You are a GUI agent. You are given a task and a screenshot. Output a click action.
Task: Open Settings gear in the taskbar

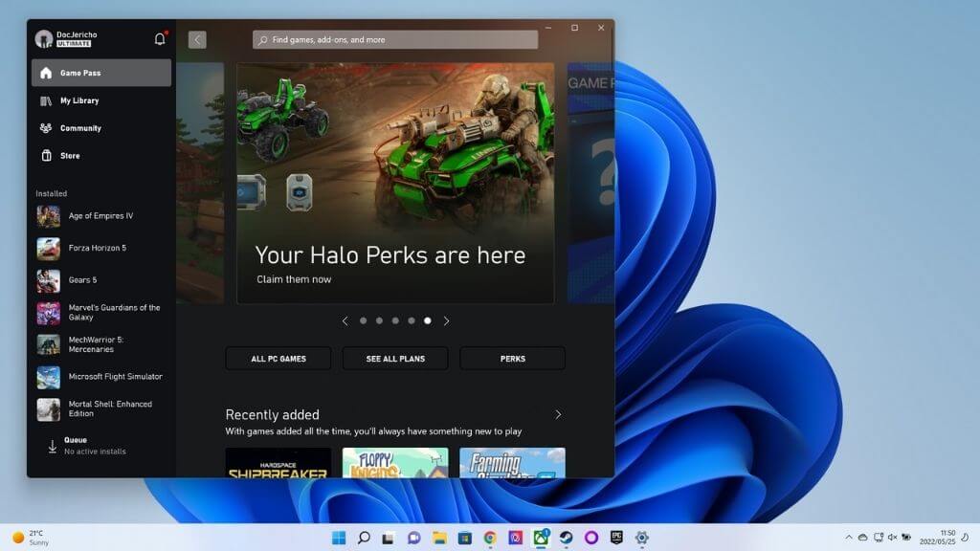pyautogui.click(x=642, y=538)
